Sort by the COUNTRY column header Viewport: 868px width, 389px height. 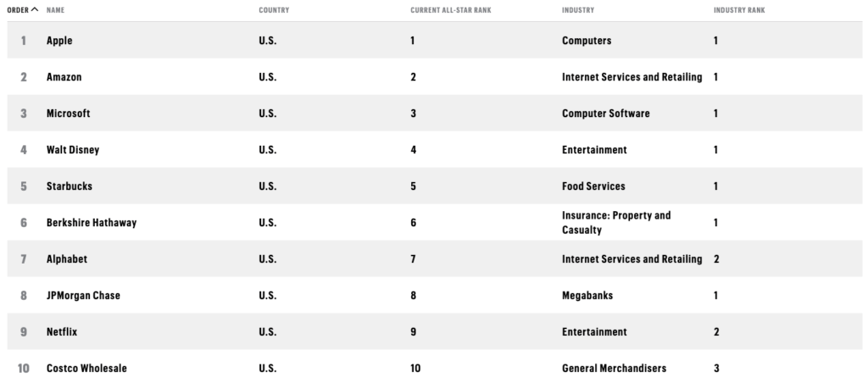point(274,10)
